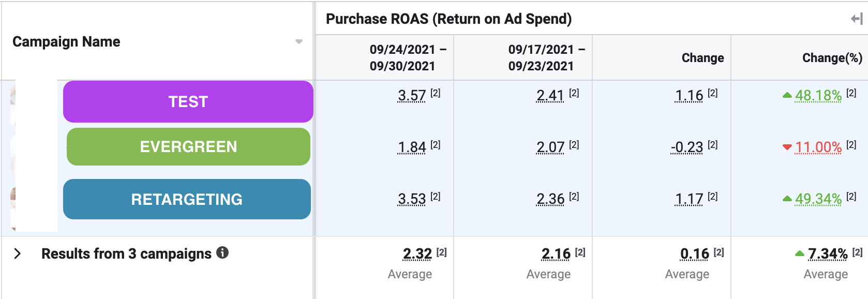Image resolution: width=868 pixels, height=299 pixels.
Task: Click the 09/17/2021 – 09/23/2021 column header
Action: point(541,57)
